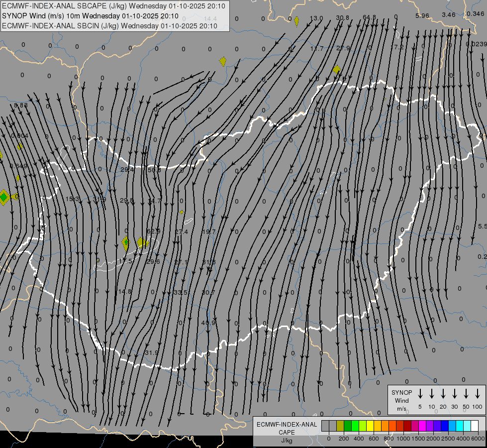Viewport: 487px width, 448px height.
Task: Click the 5.96 value in the top-right
Action: pos(422,15)
